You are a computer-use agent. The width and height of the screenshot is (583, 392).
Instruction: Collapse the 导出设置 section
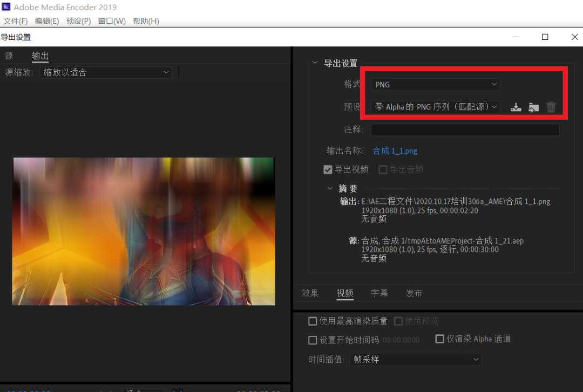click(x=315, y=63)
